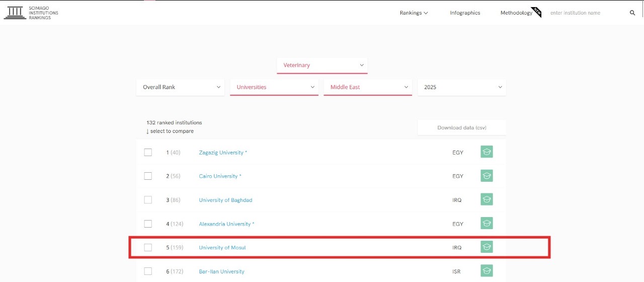Image resolution: width=644 pixels, height=282 pixels.
Task: Open the Cairo University link
Action: (218, 176)
